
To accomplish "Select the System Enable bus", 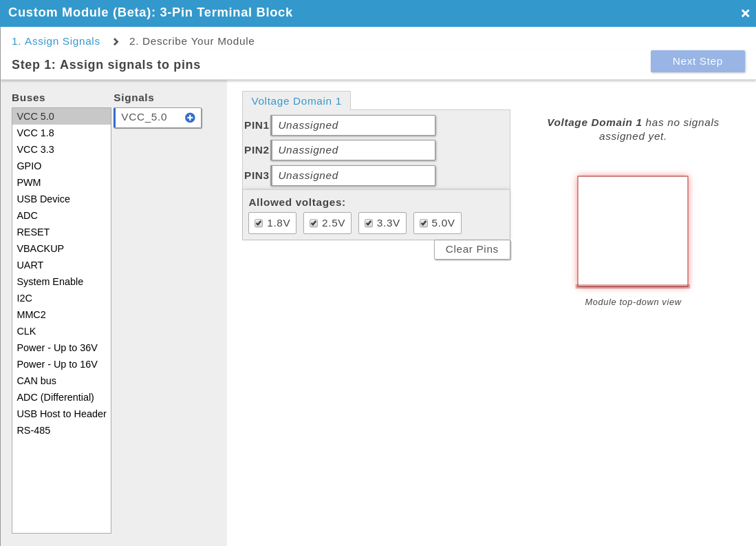I will [x=62, y=282].
